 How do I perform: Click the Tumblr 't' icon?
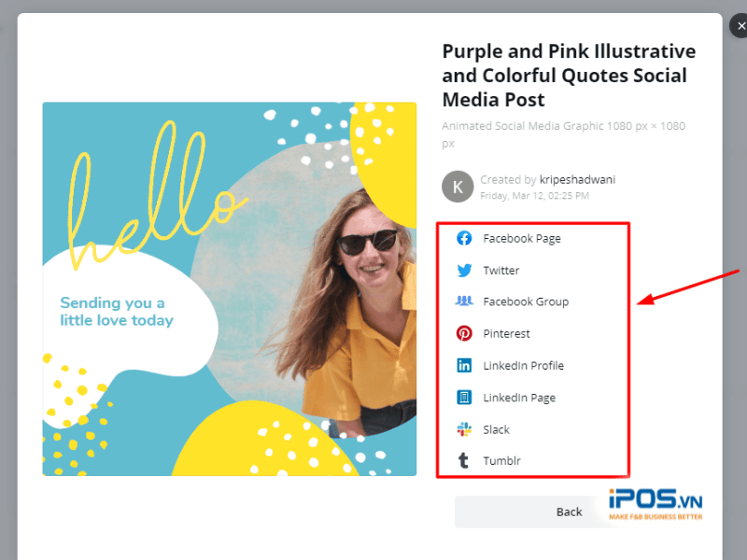click(x=464, y=461)
